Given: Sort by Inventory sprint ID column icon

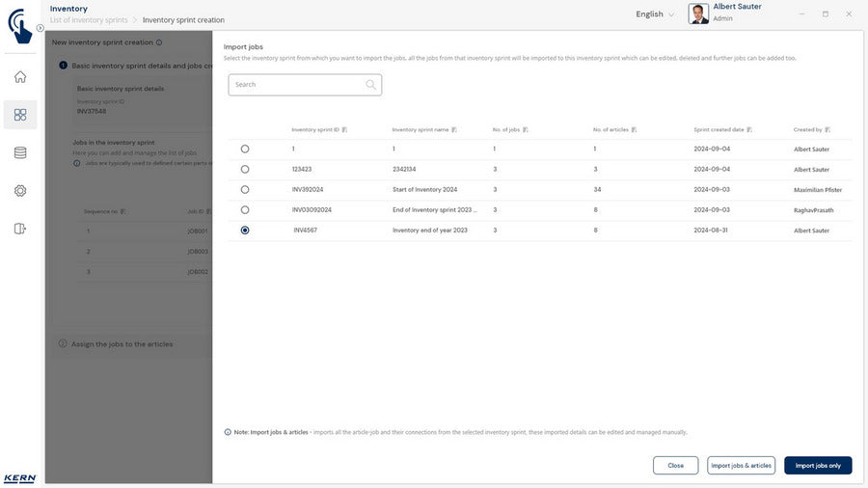Looking at the screenshot, I should click(344, 129).
